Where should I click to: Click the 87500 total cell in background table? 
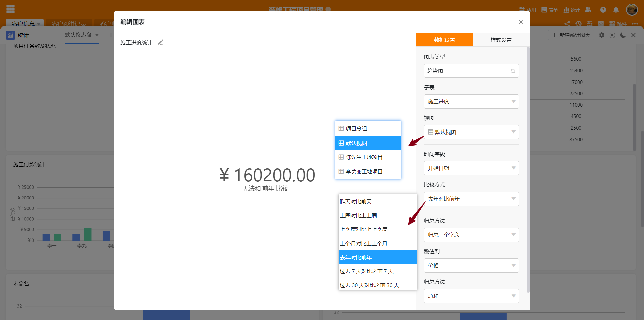point(576,139)
